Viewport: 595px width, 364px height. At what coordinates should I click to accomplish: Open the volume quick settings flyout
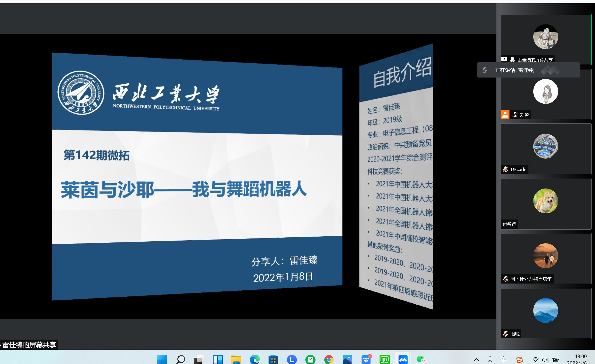pos(545,360)
